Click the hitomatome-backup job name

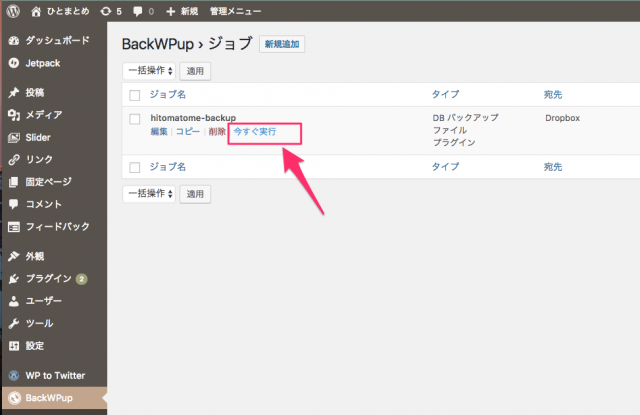(193, 118)
